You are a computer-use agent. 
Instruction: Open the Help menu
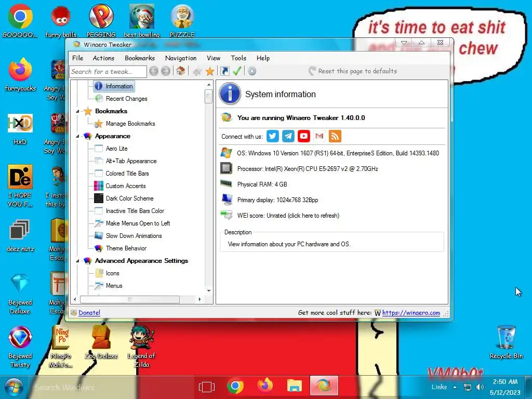tap(263, 58)
